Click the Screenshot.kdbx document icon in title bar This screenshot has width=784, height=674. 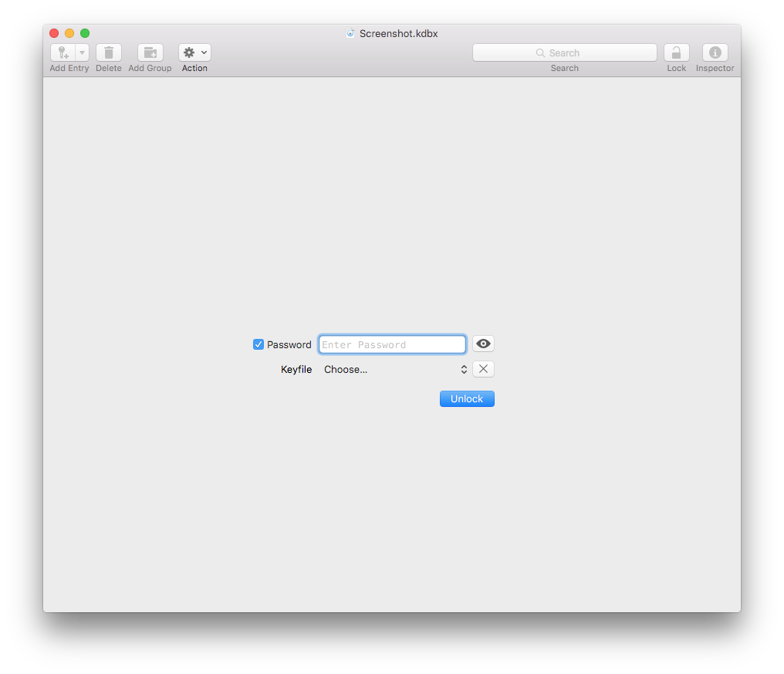point(351,33)
